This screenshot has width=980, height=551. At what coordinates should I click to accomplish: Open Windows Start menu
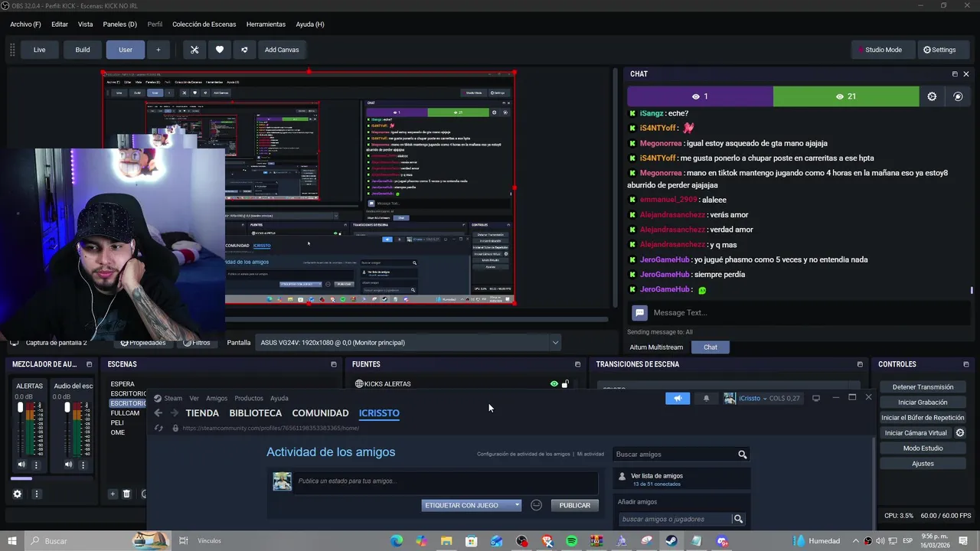click(11, 541)
